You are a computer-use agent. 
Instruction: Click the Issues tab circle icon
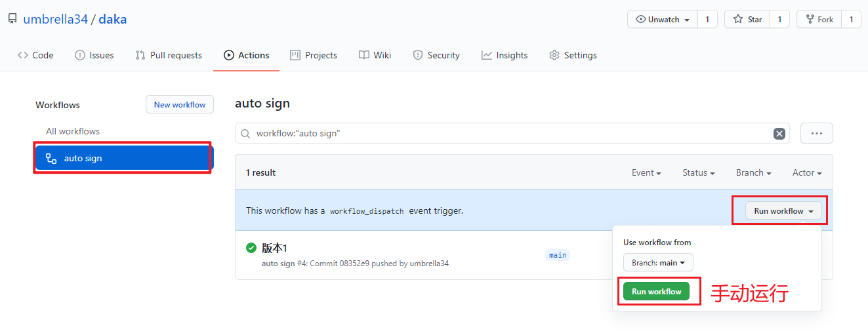point(80,55)
